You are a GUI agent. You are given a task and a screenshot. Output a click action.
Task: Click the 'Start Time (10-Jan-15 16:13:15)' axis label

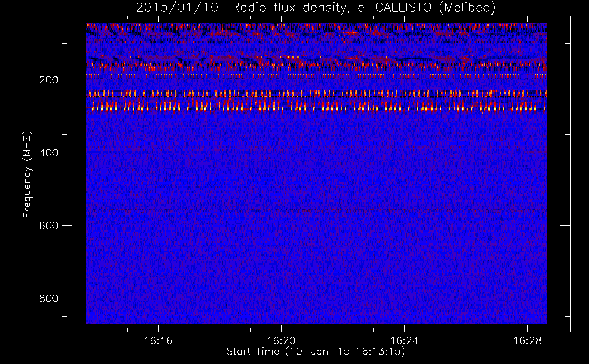(x=316, y=352)
